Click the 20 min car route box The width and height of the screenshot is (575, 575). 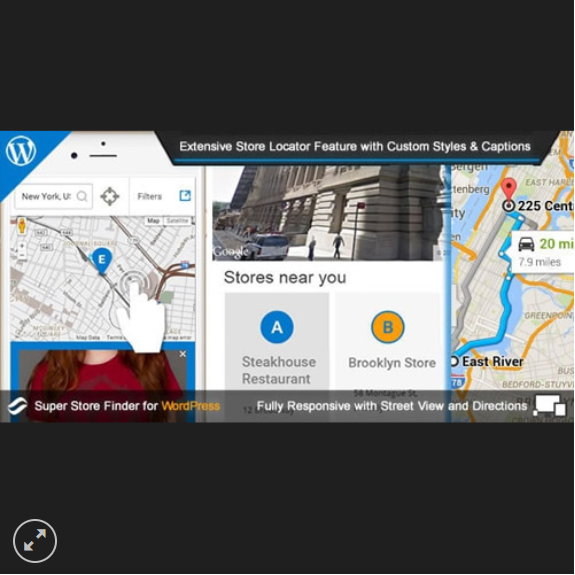[x=543, y=252]
